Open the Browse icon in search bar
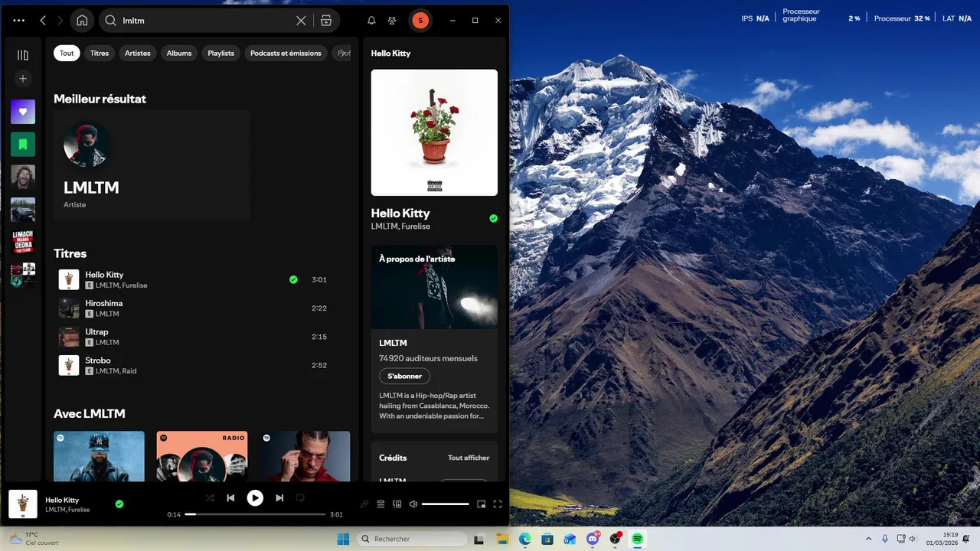Viewport: 980px width, 551px height. 326,21
